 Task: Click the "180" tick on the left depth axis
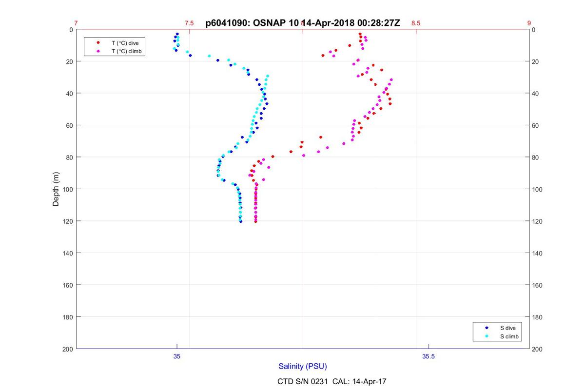pos(67,317)
